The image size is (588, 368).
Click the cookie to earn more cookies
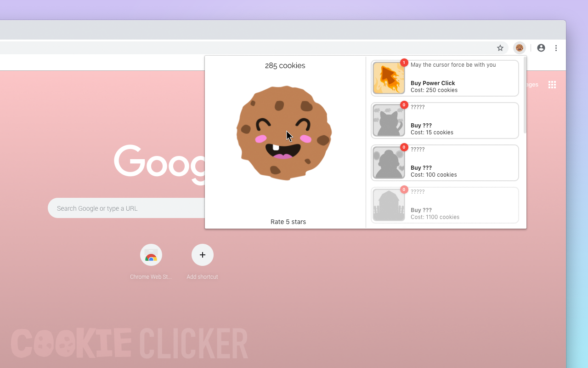click(x=284, y=132)
